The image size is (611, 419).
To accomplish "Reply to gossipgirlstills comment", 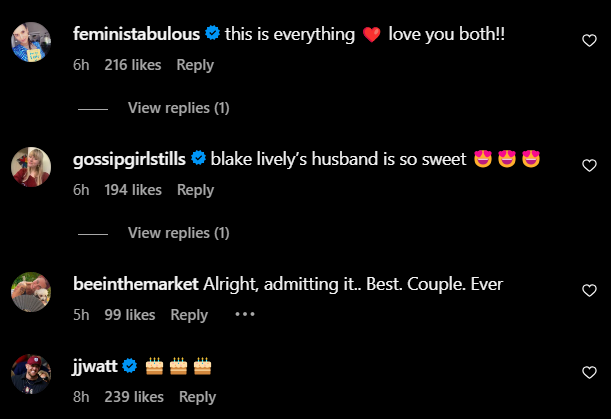I will tap(195, 190).
